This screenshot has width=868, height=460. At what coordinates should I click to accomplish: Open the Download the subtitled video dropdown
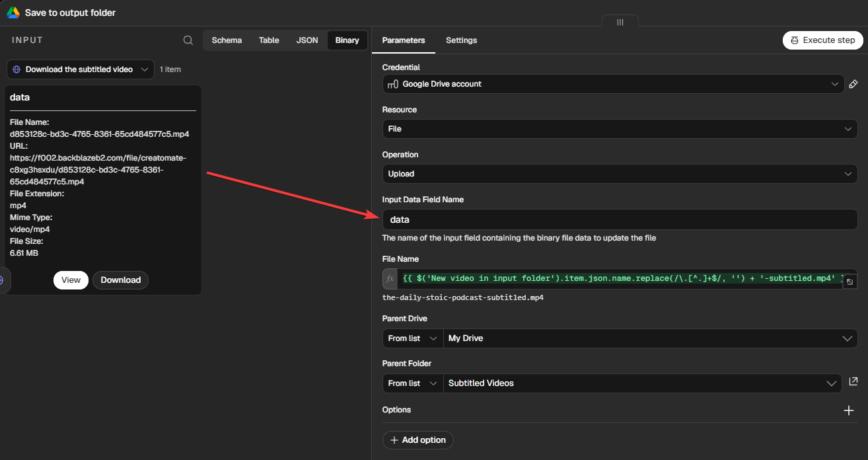tap(81, 69)
